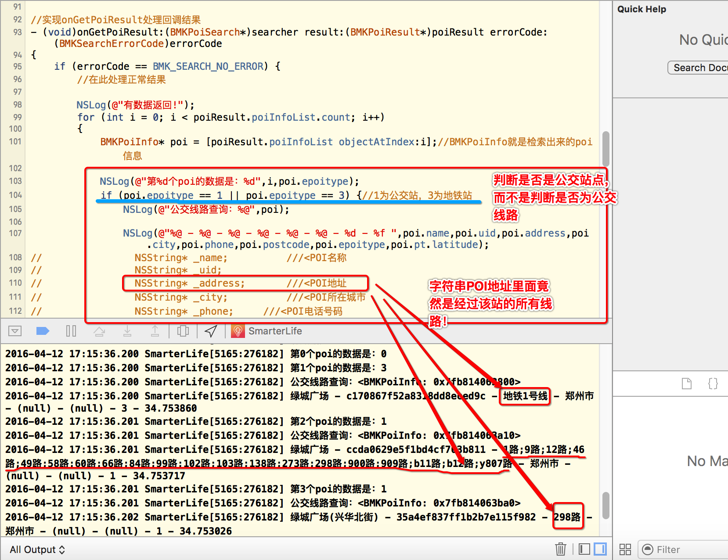Click the Search Documentation button
This screenshot has height=560, width=728.
(x=698, y=68)
